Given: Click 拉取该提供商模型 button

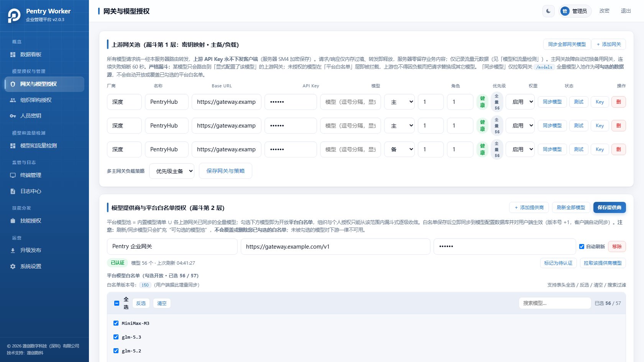Looking at the screenshot, I should tap(603, 263).
